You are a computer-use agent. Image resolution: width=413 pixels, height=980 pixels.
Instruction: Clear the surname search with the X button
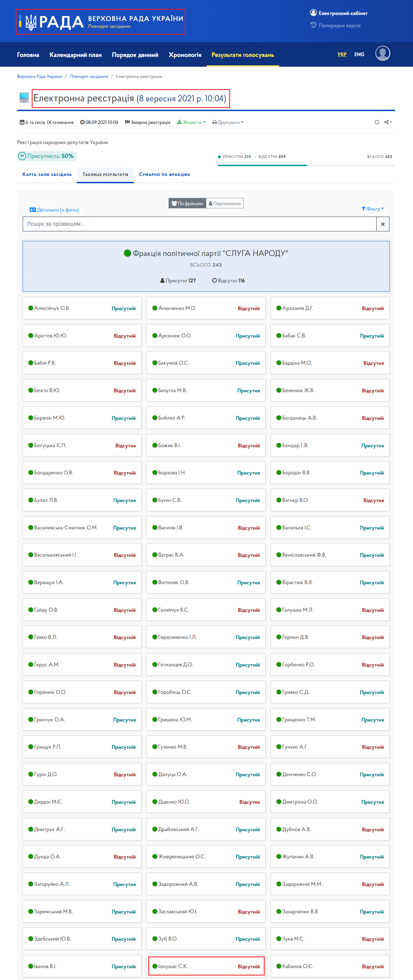[x=382, y=224]
